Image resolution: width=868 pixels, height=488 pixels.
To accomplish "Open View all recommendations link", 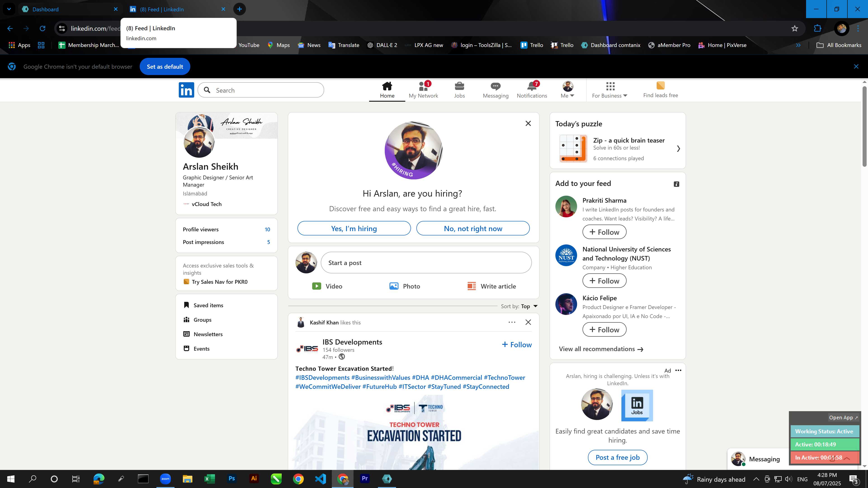I will (x=601, y=349).
